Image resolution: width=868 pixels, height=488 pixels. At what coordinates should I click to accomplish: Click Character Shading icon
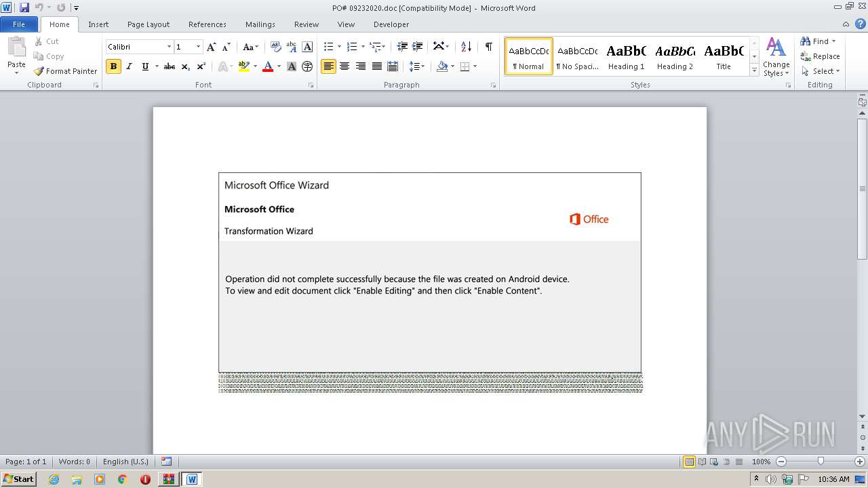pos(292,66)
